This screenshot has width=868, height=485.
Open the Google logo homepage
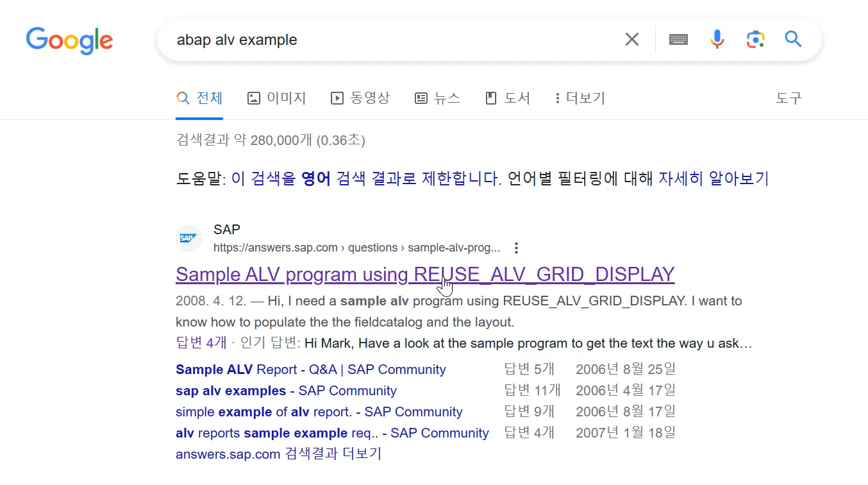(69, 40)
